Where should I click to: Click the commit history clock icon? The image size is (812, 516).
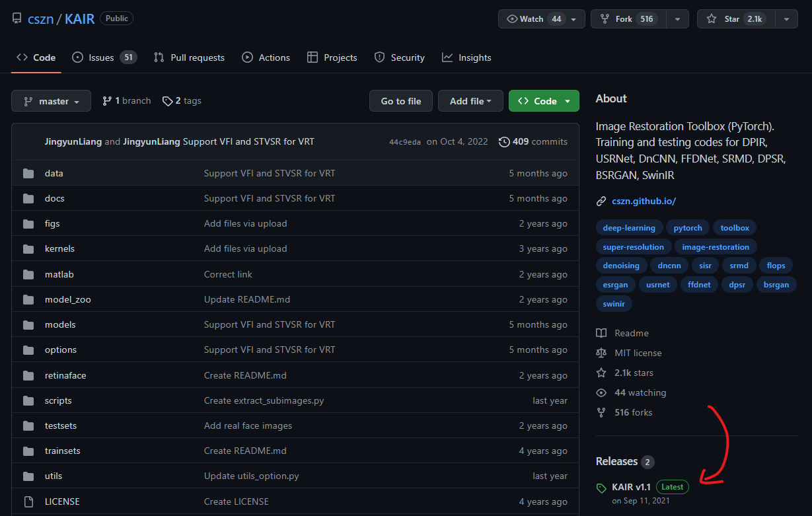pyautogui.click(x=504, y=141)
